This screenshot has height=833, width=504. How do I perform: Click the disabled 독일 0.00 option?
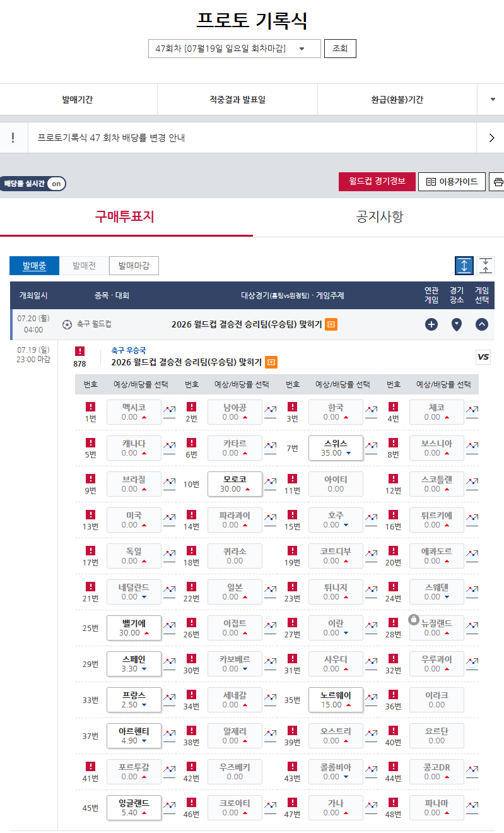(x=134, y=556)
